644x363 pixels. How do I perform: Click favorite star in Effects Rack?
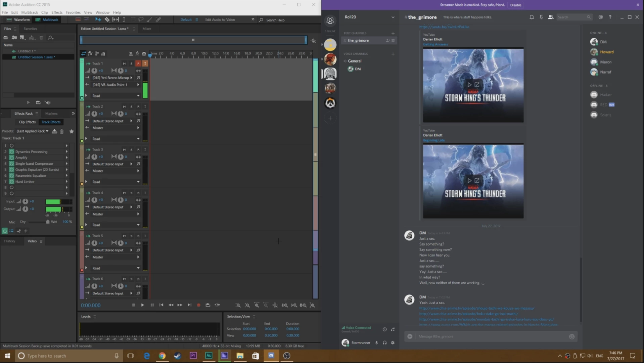72,131
